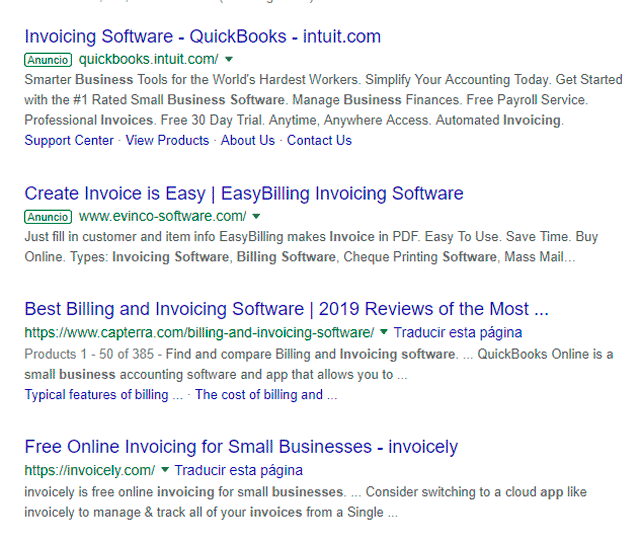Click snippet 'invoicely is free online invoicing'

119,492
